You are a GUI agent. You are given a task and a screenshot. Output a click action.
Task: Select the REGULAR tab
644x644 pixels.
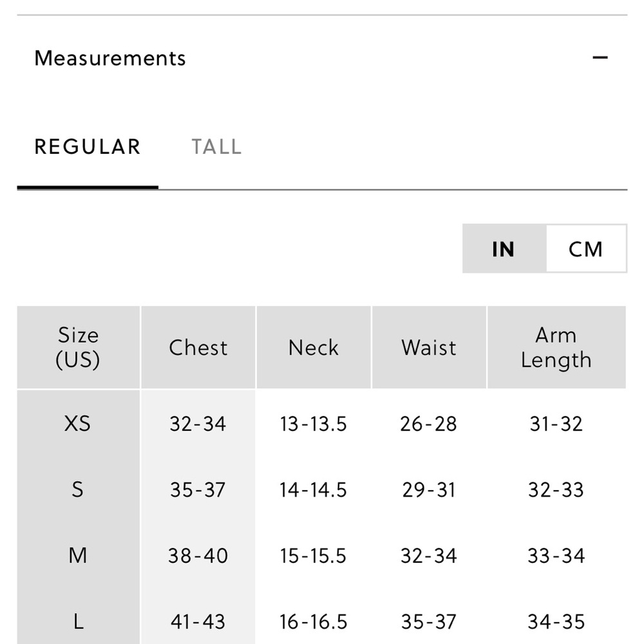coord(88,147)
